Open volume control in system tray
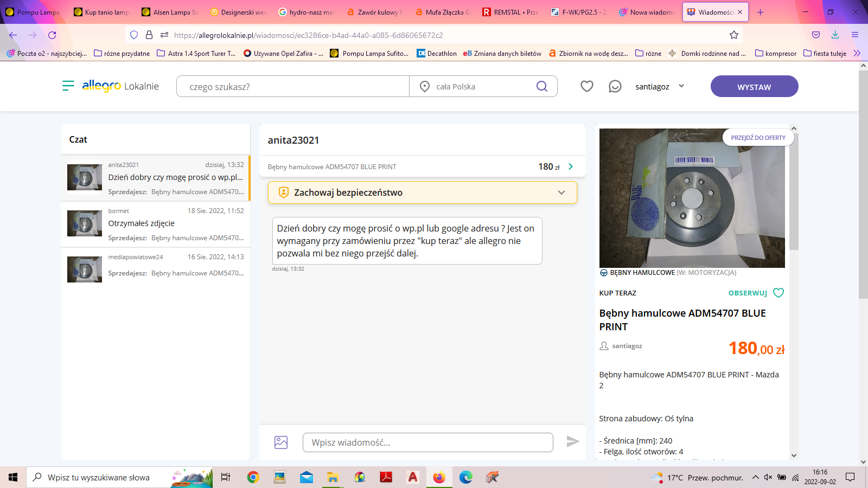 pyautogui.click(x=768, y=477)
